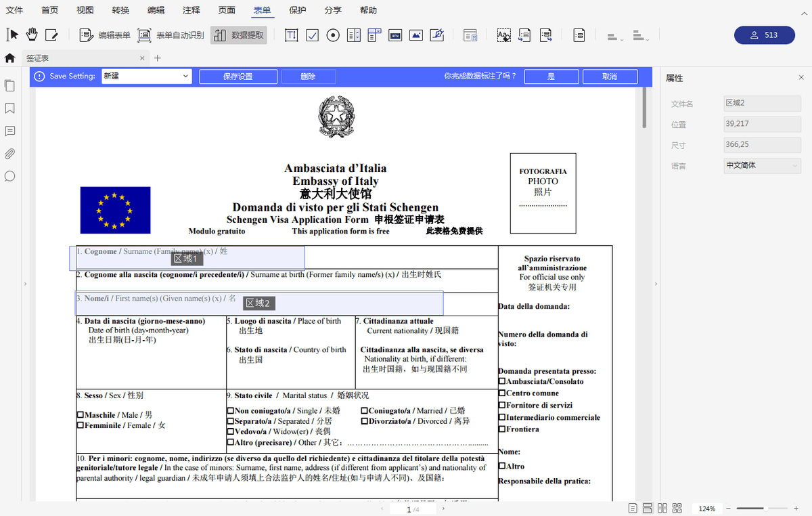The height and width of the screenshot is (516, 812).
Task: Check the Vedovo/a Widow(er) checkbox
Action: tap(231, 431)
